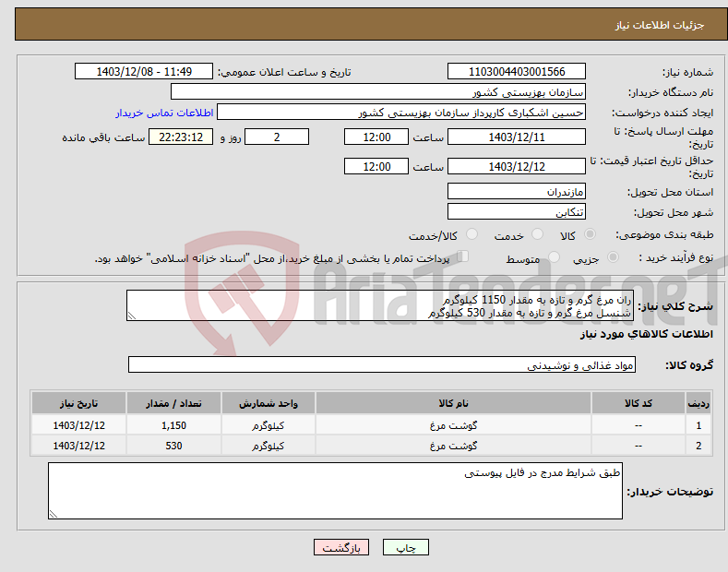Click the buyer notes textarea resize handle
728x572 pixels.
(54, 514)
